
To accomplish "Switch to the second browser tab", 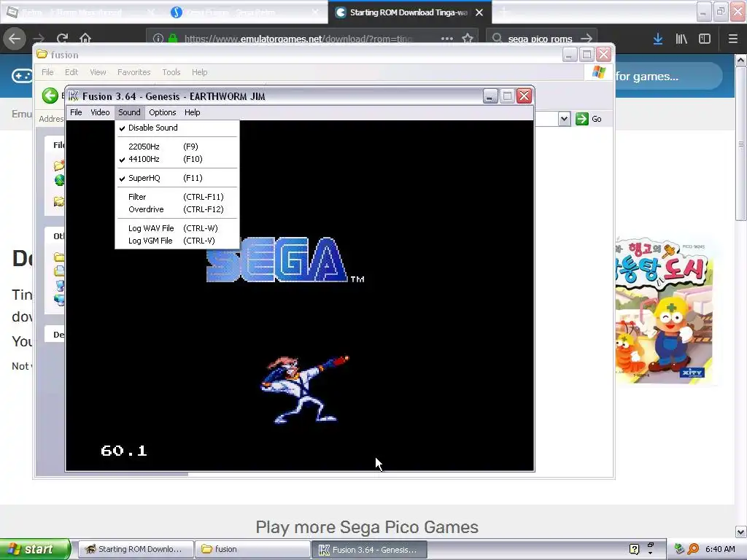I will [x=245, y=12].
